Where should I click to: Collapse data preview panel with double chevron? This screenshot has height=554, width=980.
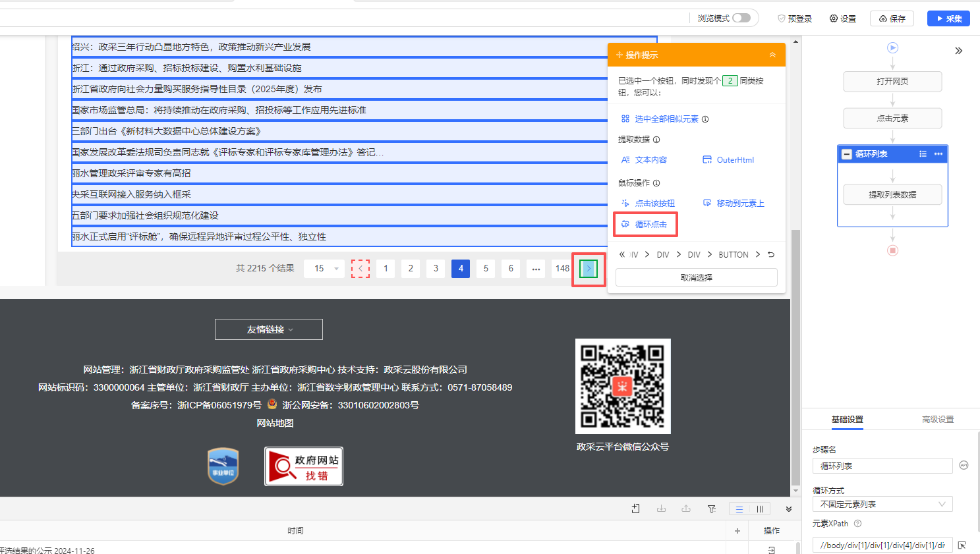point(789,509)
